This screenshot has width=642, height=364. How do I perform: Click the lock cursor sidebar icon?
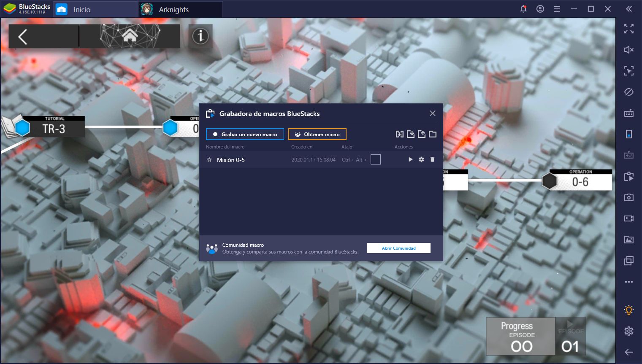[629, 71]
